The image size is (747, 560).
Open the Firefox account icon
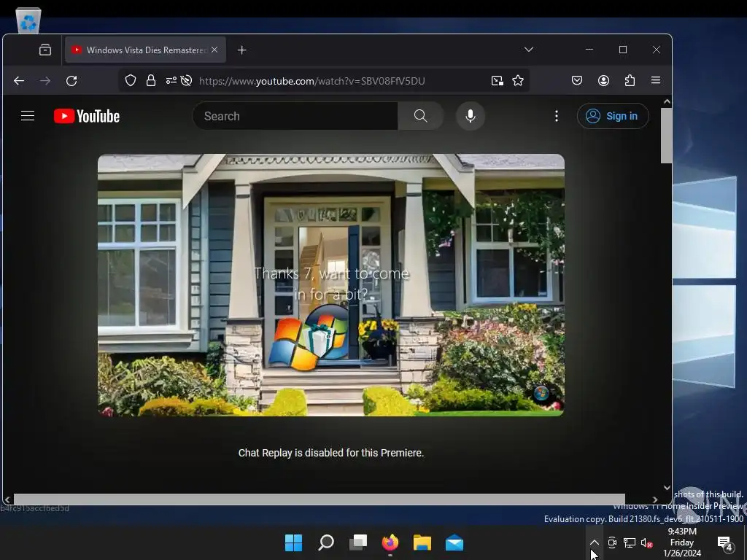point(603,80)
